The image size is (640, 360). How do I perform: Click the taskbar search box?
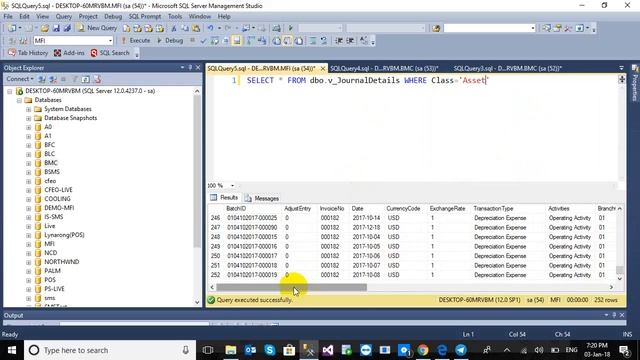tap(110, 350)
